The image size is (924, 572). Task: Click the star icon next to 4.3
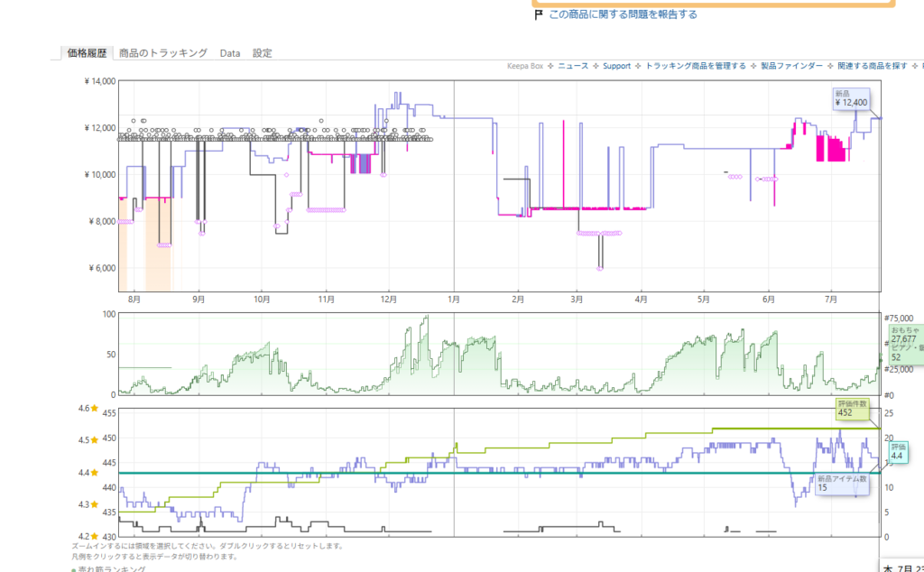(x=94, y=504)
